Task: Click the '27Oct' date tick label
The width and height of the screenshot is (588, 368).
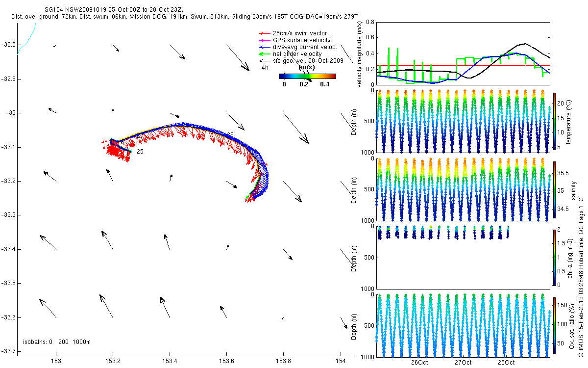Action: pos(463,363)
